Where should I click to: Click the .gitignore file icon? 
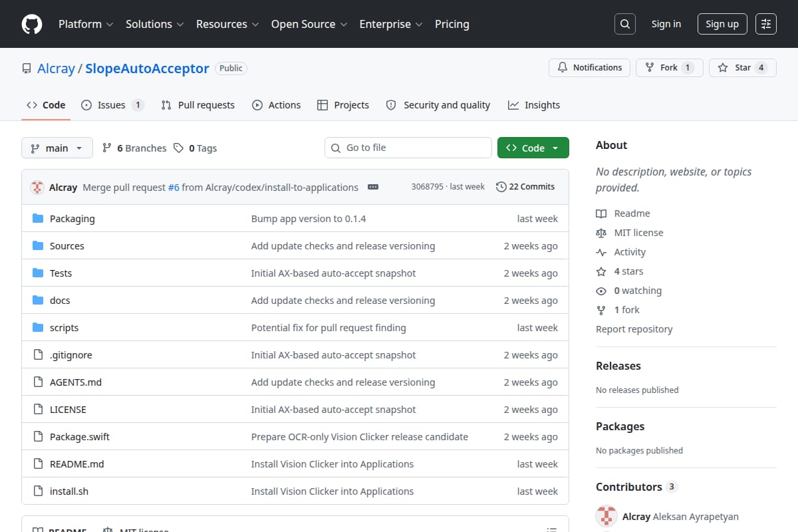coord(38,355)
